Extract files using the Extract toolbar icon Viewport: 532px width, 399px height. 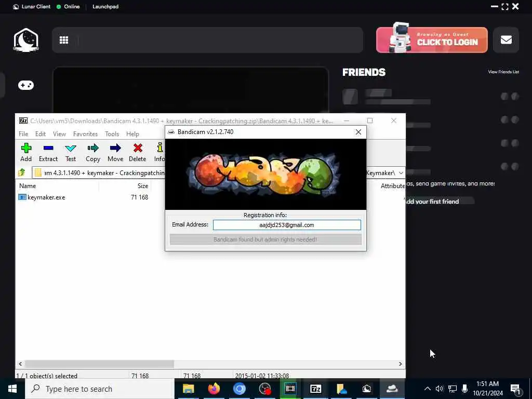pyautogui.click(x=48, y=152)
